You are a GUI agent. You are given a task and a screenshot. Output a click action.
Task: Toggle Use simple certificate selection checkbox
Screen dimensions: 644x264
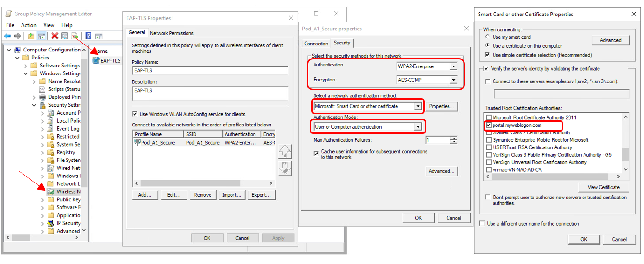point(487,55)
